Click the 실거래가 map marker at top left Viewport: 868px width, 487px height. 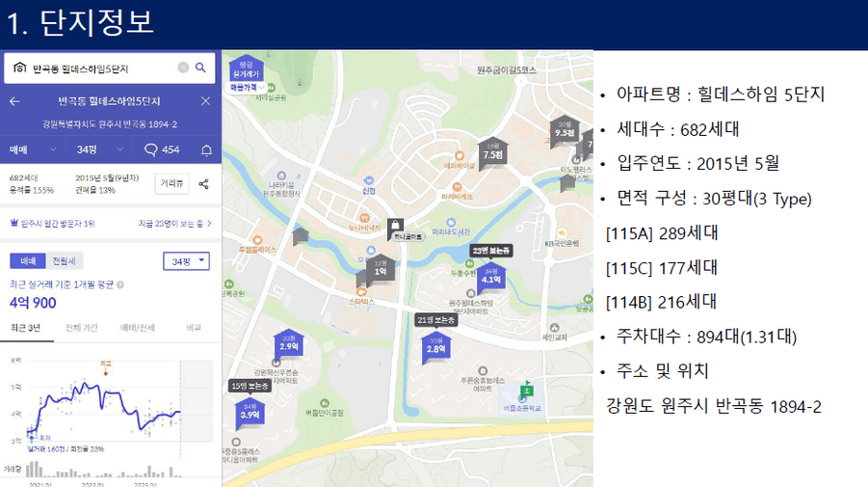(x=246, y=68)
